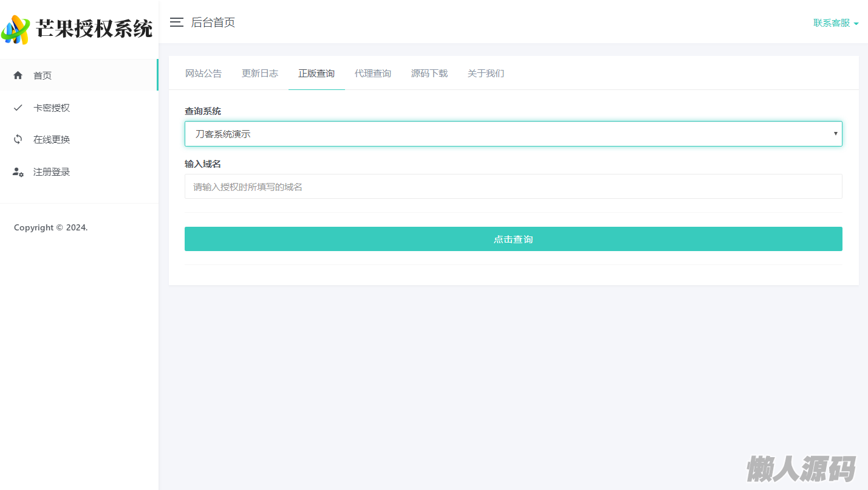Click the sync arrows icon for 在线更换

click(x=18, y=139)
